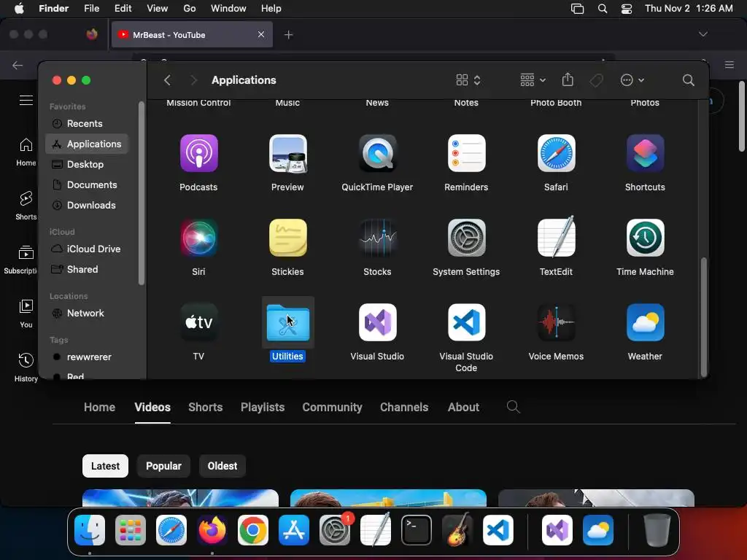The width and height of the screenshot is (747, 560).
Task: Open Network in Finder sidebar
Action: 87,314
